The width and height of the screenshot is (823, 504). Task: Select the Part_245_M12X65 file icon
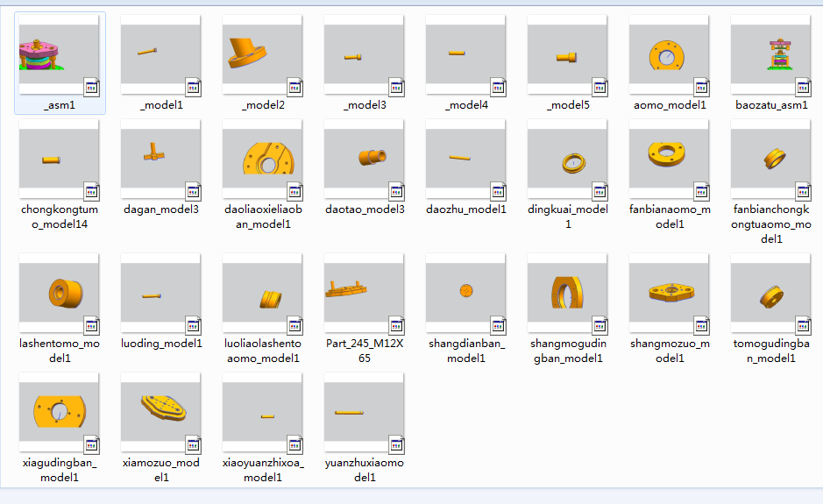(365, 294)
